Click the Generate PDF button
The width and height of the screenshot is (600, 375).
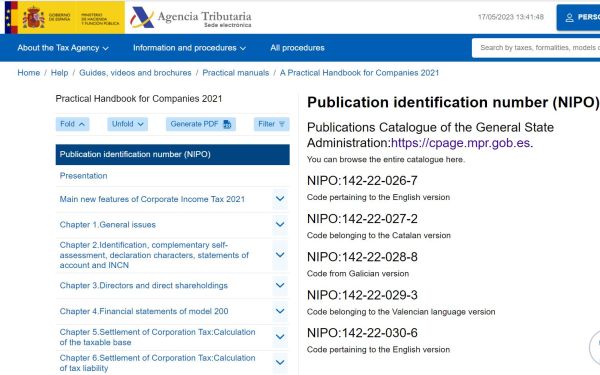tap(201, 124)
